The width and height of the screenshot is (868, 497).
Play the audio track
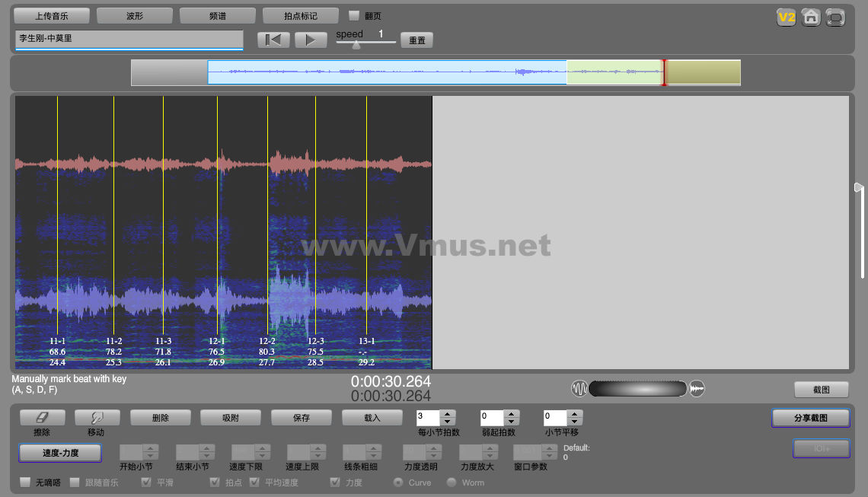(311, 40)
